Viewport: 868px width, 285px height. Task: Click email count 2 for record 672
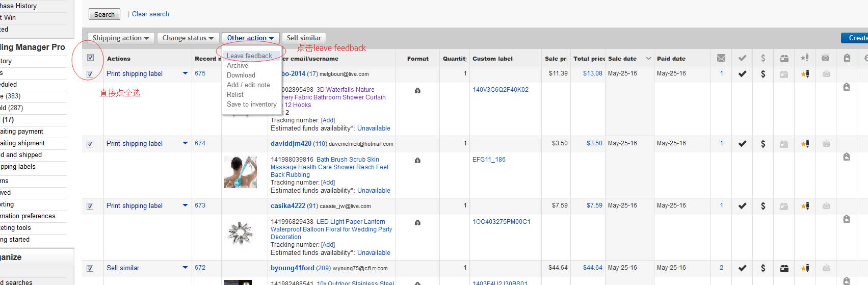click(x=721, y=268)
